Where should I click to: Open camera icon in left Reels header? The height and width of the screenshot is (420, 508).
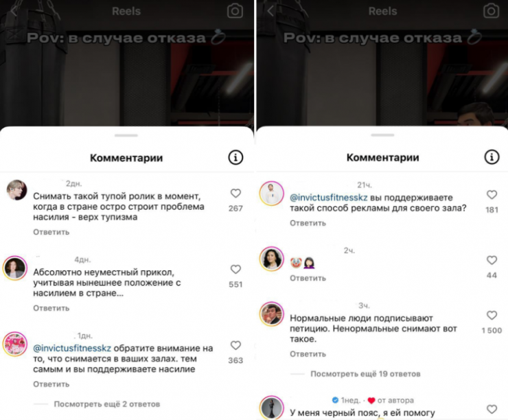tap(235, 11)
